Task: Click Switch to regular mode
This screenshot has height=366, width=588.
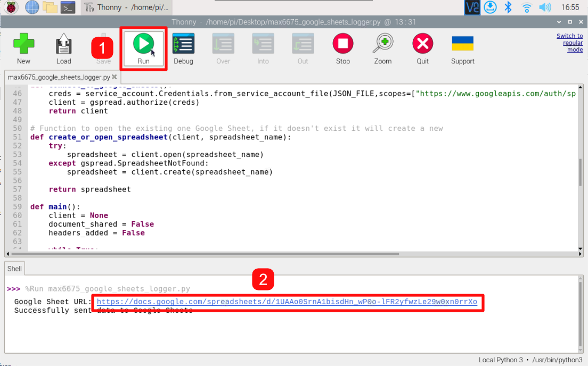Action: pyautogui.click(x=569, y=43)
